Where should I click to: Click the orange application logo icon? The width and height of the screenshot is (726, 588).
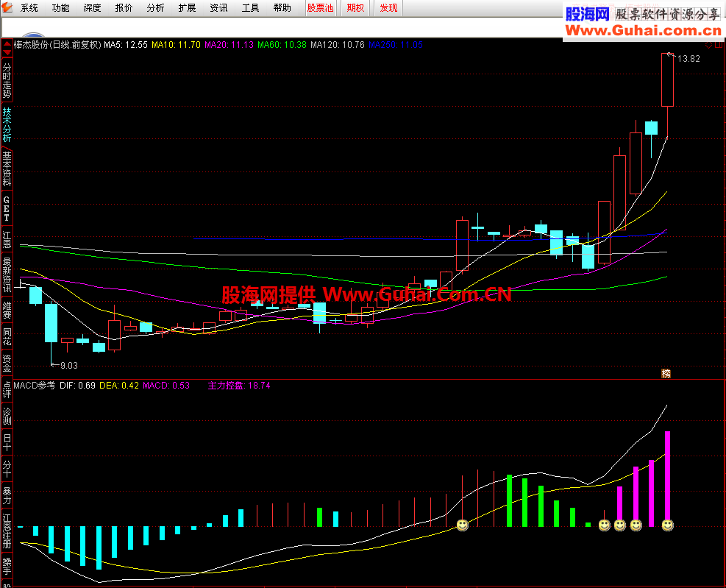coord(7,7)
